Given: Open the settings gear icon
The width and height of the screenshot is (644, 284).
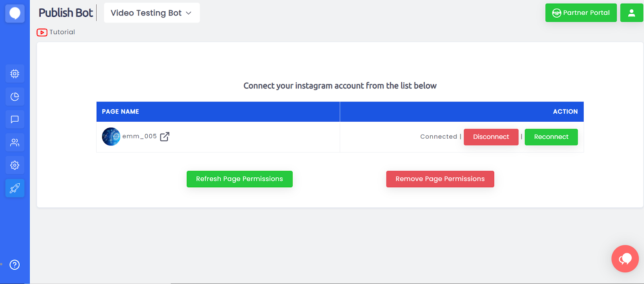Looking at the screenshot, I should [15, 165].
